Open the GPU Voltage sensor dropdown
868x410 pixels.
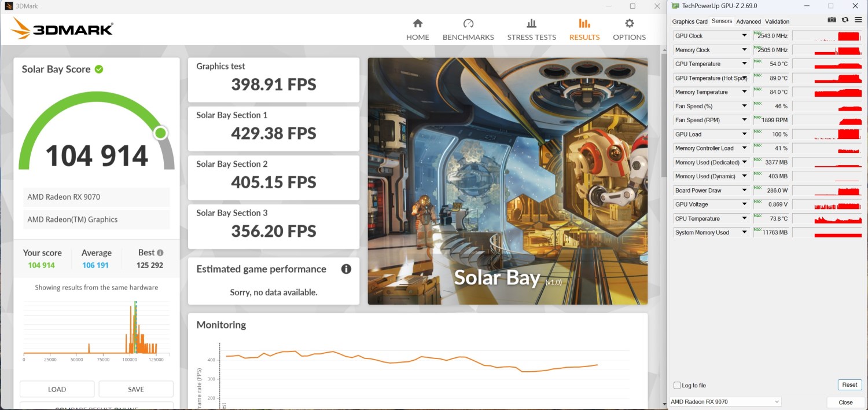745,204
